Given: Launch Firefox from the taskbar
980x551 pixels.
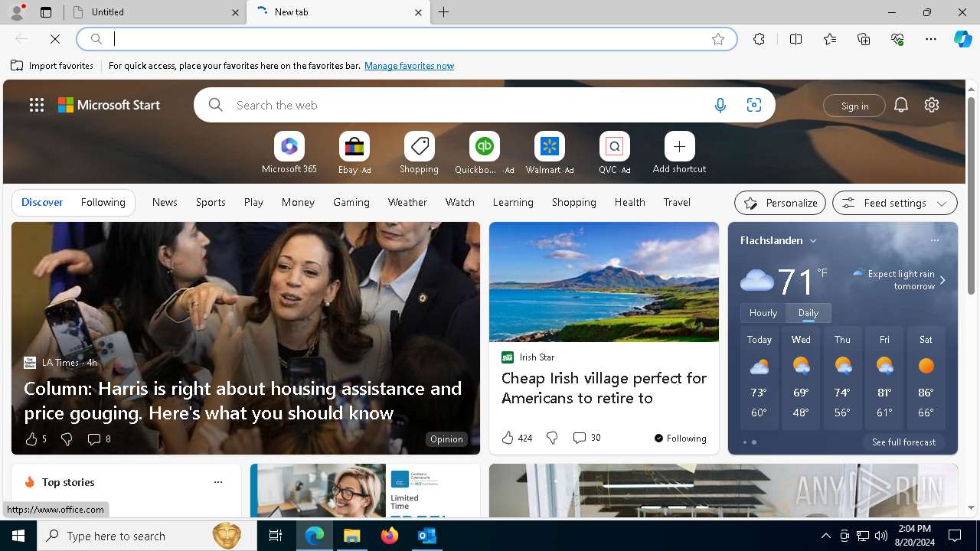Looking at the screenshot, I should [x=390, y=536].
